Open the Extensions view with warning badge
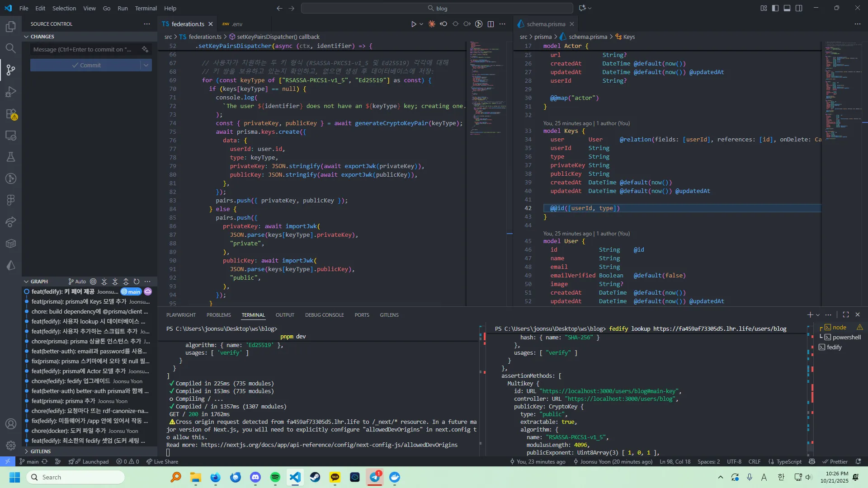This screenshot has height=488, width=868. pyautogui.click(x=11, y=114)
